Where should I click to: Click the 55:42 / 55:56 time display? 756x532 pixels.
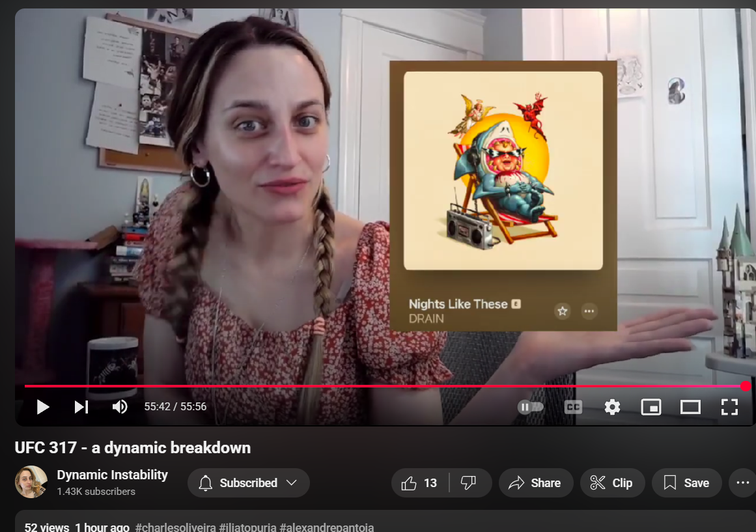click(176, 407)
